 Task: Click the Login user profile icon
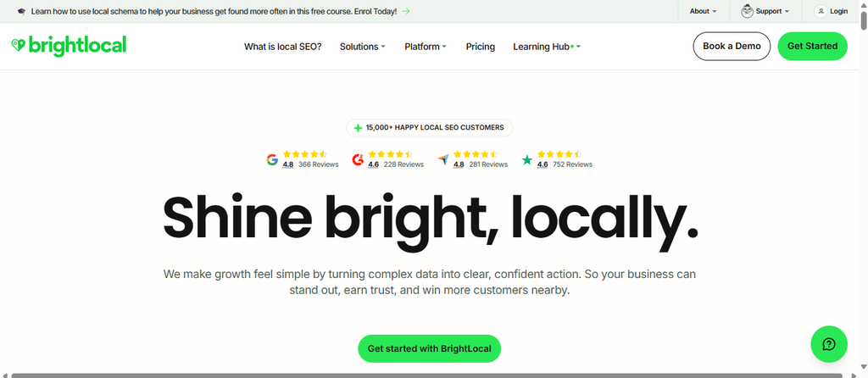coord(821,11)
